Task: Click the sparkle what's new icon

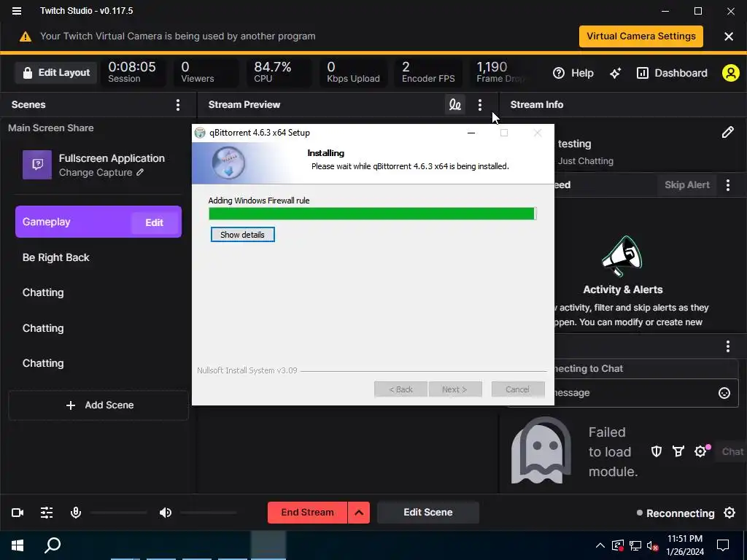Action: pos(615,73)
